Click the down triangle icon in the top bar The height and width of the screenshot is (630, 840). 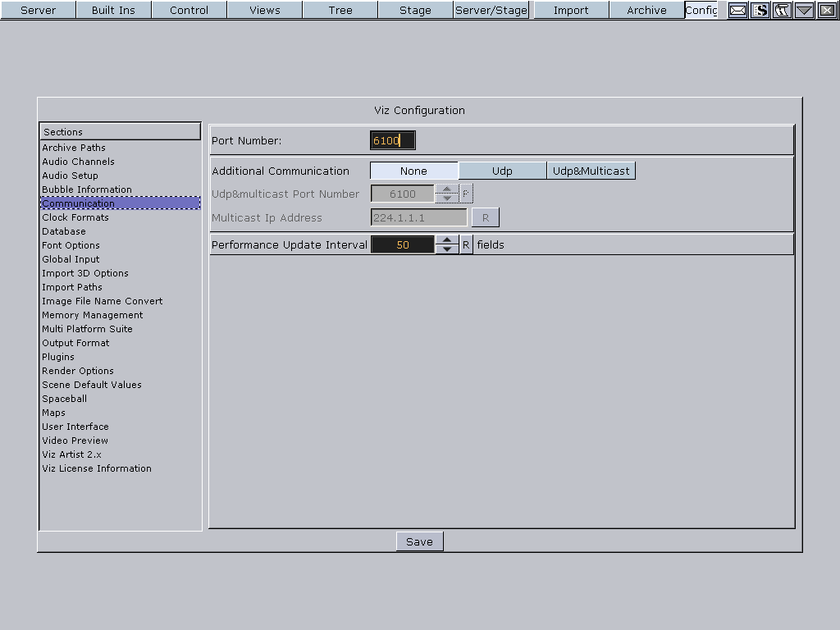[x=804, y=10]
